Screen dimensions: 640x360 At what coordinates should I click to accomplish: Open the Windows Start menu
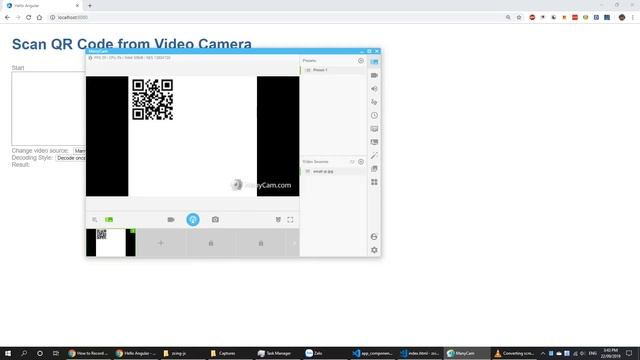[x=8, y=353]
